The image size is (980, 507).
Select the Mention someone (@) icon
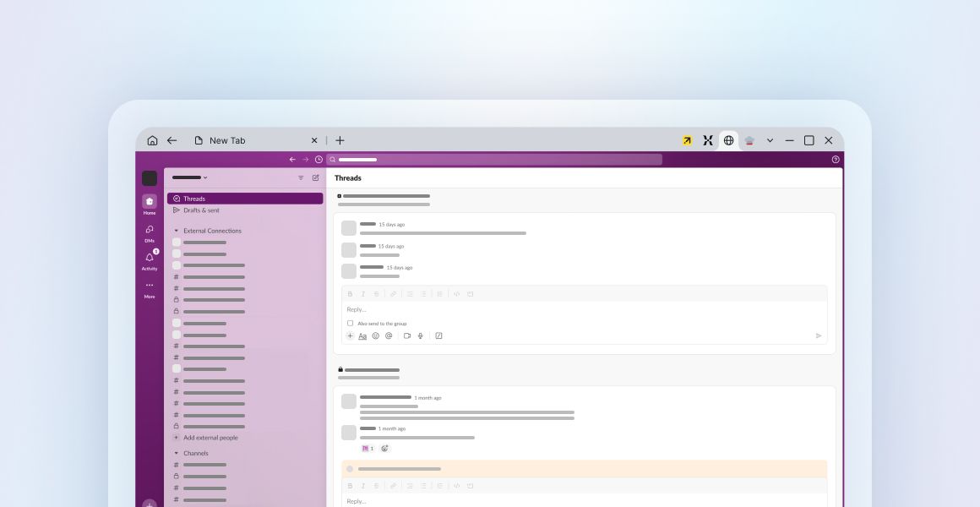tap(389, 335)
